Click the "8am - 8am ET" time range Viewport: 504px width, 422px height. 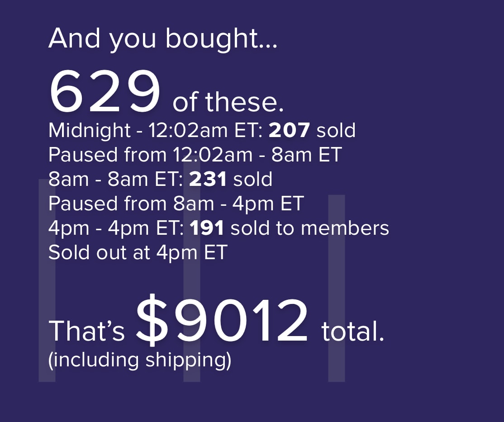pos(115,179)
